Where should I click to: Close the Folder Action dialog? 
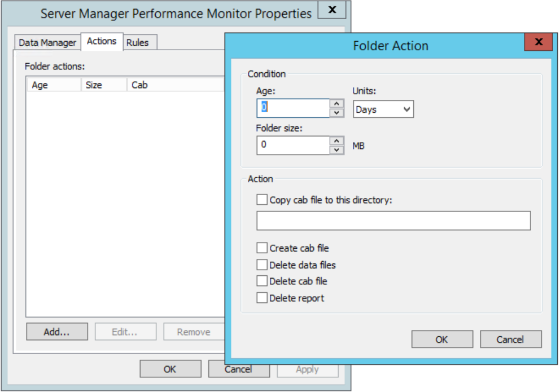[538, 42]
